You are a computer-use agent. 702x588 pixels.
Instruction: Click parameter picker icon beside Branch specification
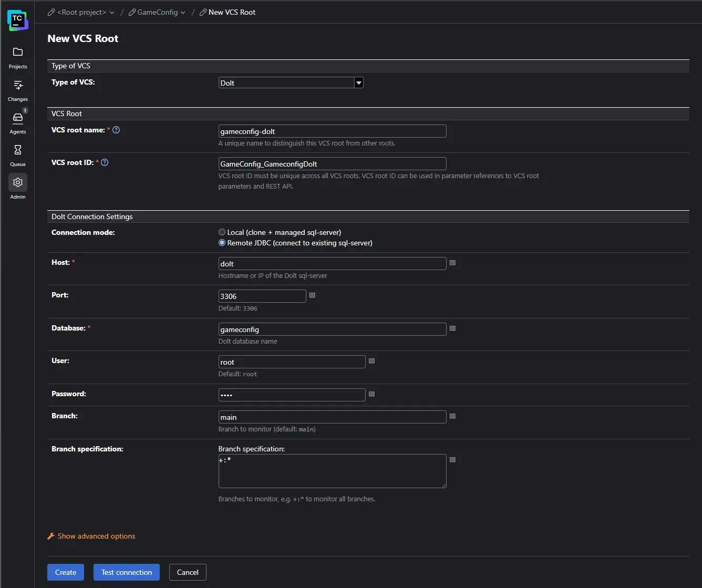coord(452,460)
